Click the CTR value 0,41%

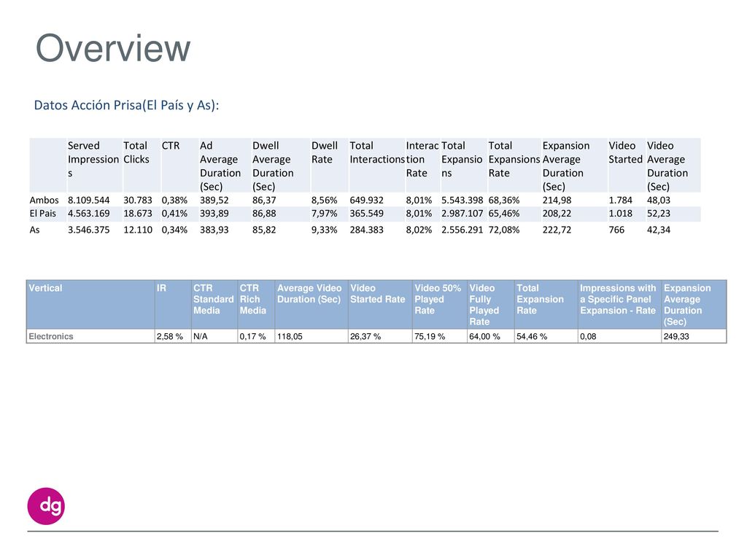tap(174, 214)
